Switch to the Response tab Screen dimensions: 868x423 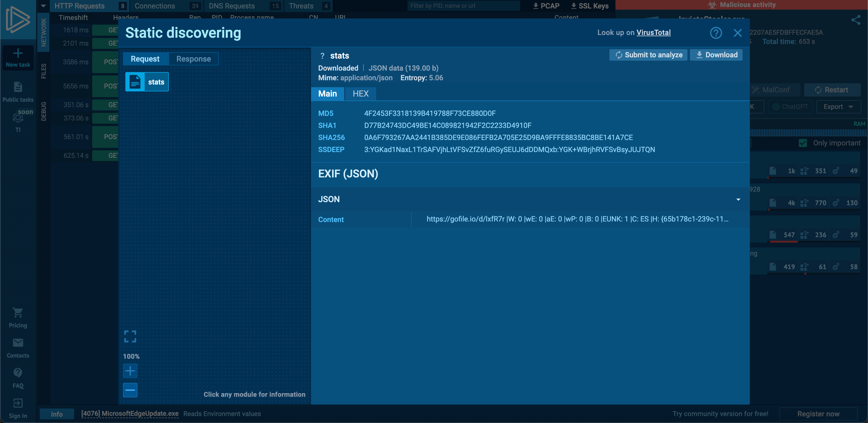(x=193, y=59)
